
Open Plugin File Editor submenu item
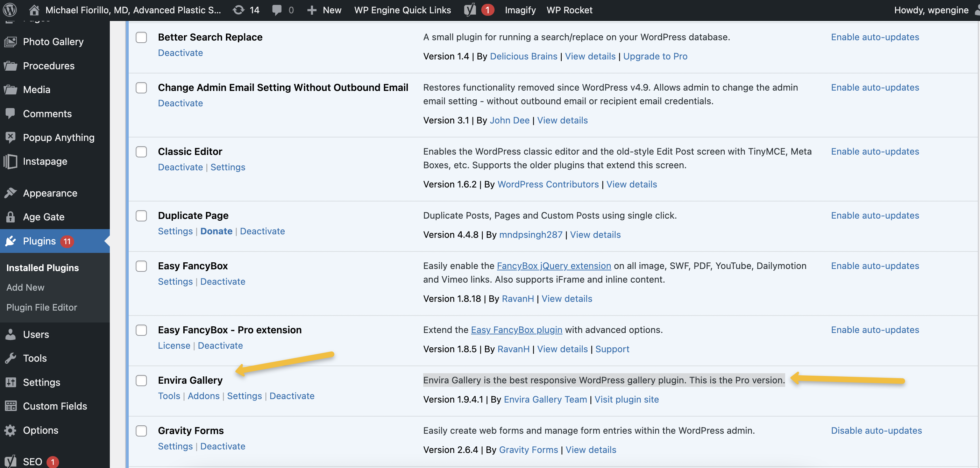(x=42, y=307)
